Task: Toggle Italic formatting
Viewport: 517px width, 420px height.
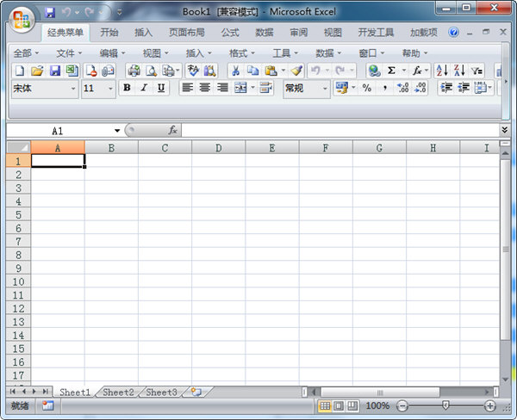Action: tap(144, 88)
